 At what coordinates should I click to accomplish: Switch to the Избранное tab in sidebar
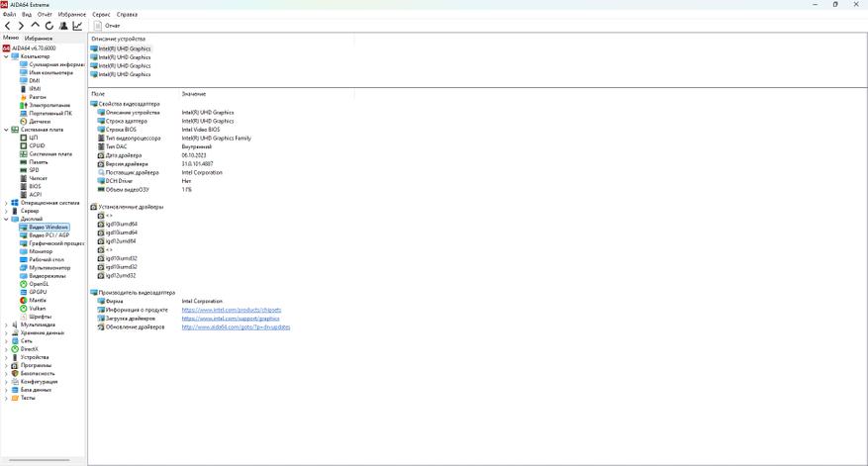pos(39,39)
